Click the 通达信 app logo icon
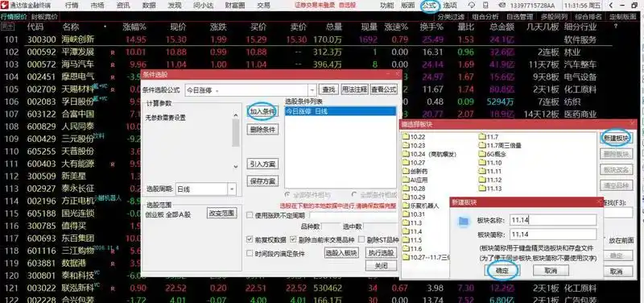Screen dimensions: 644x303 click(5, 6)
